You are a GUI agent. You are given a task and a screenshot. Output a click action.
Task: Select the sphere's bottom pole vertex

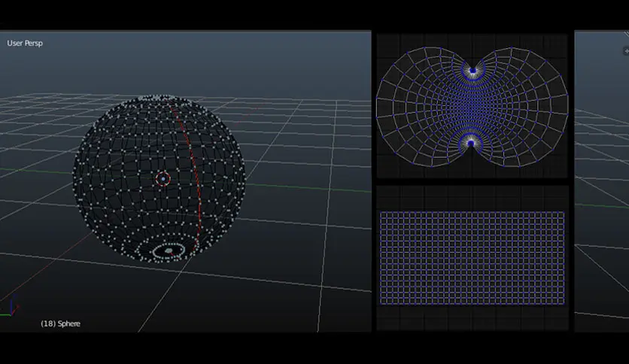point(169,251)
